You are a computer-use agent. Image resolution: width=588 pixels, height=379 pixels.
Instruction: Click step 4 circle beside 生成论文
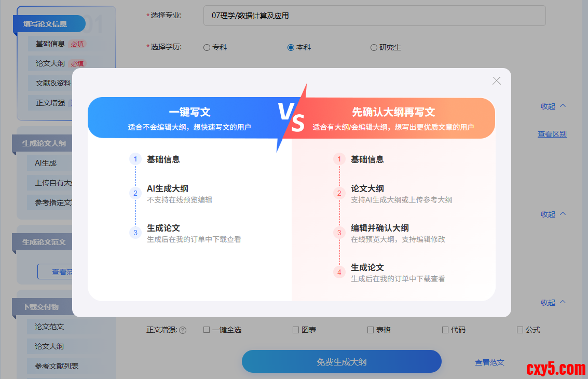pyautogui.click(x=339, y=272)
